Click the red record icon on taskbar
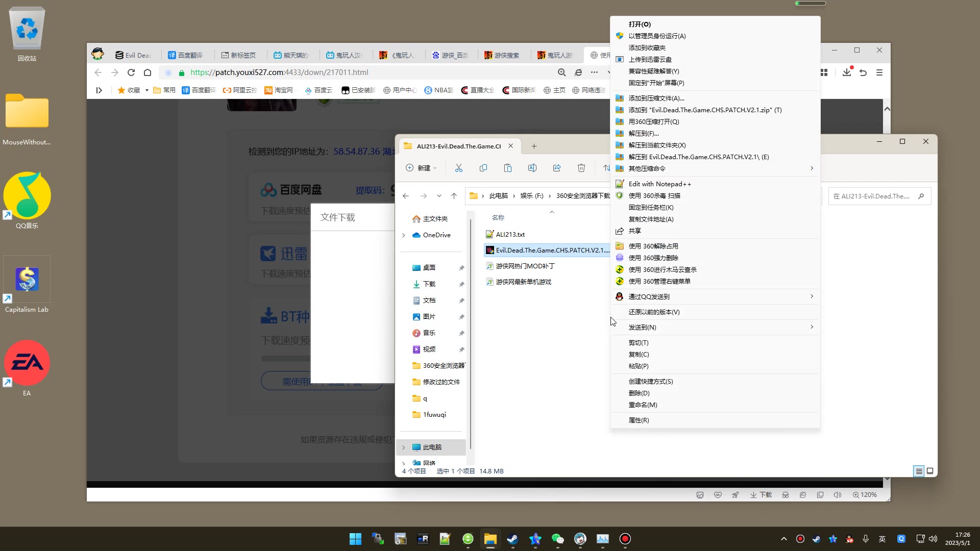The image size is (980, 551). click(x=625, y=539)
